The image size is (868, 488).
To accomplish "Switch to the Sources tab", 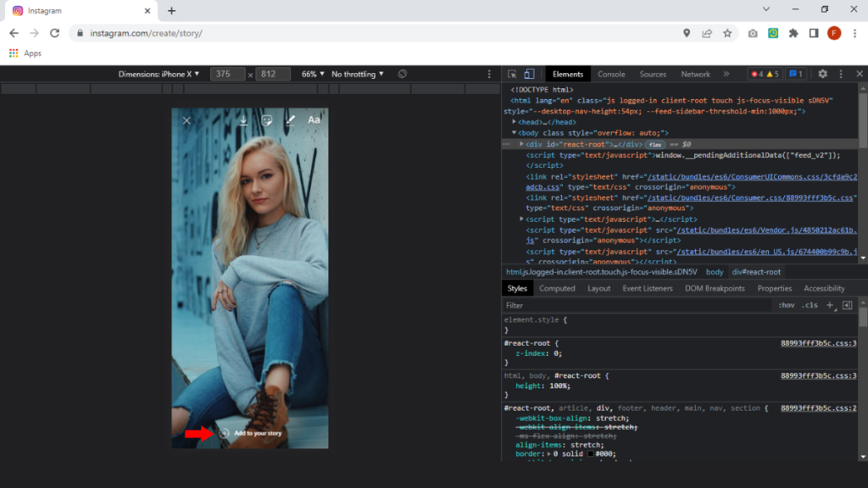I will pyautogui.click(x=653, y=75).
